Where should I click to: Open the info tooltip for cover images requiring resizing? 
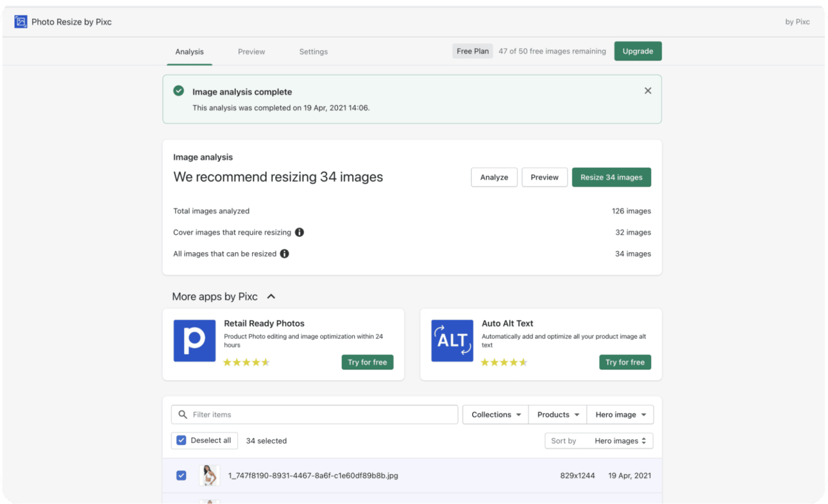300,232
